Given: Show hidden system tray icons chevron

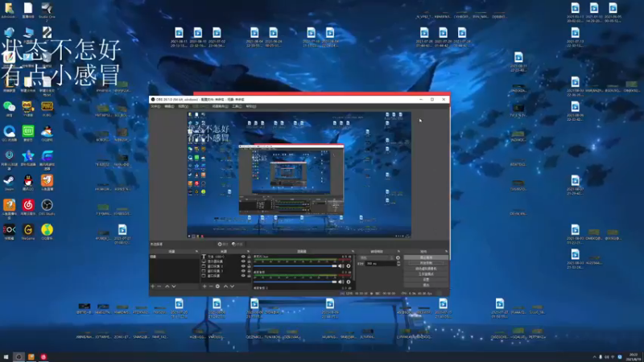Looking at the screenshot, I should [x=594, y=357].
